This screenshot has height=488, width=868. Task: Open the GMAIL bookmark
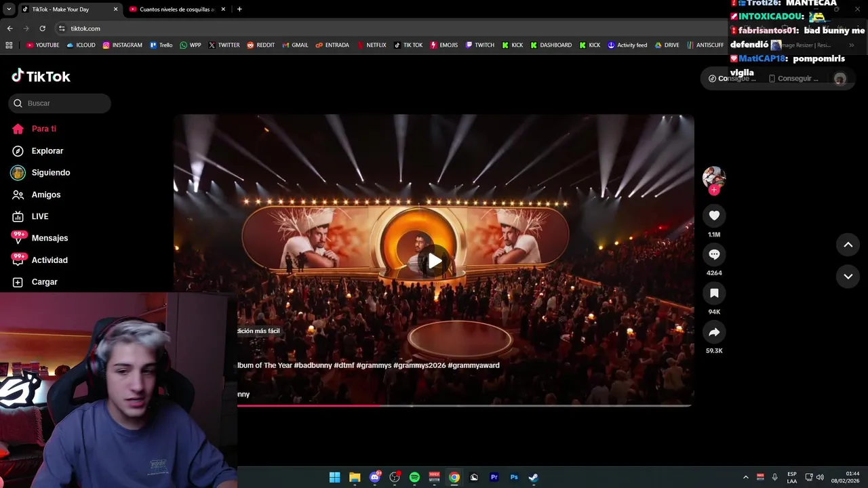(x=295, y=45)
